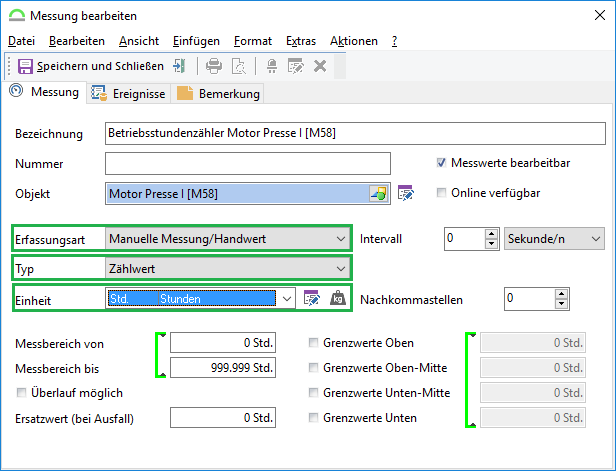Enable Grenzwerte Unten-Mitte checkbox

[313, 392]
